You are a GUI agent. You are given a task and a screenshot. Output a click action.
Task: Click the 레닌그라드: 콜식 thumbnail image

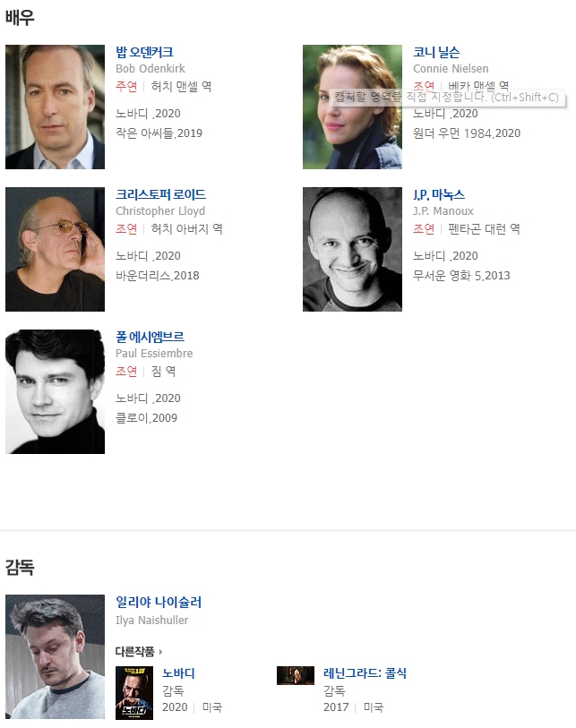click(296, 675)
